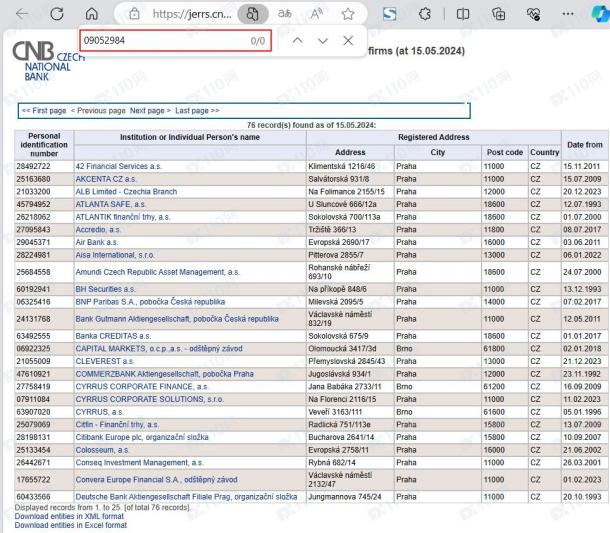Viewport: 610px width, 533px height.
Task: Open the Copilot icon
Action: [599, 14]
